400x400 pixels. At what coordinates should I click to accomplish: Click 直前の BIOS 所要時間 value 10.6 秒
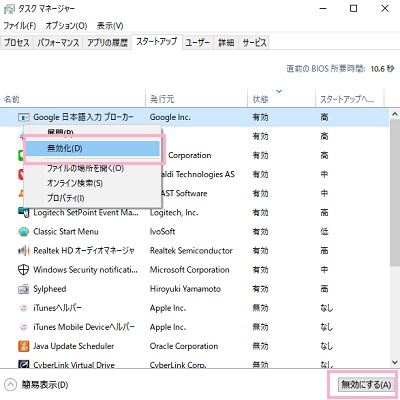(x=382, y=69)
